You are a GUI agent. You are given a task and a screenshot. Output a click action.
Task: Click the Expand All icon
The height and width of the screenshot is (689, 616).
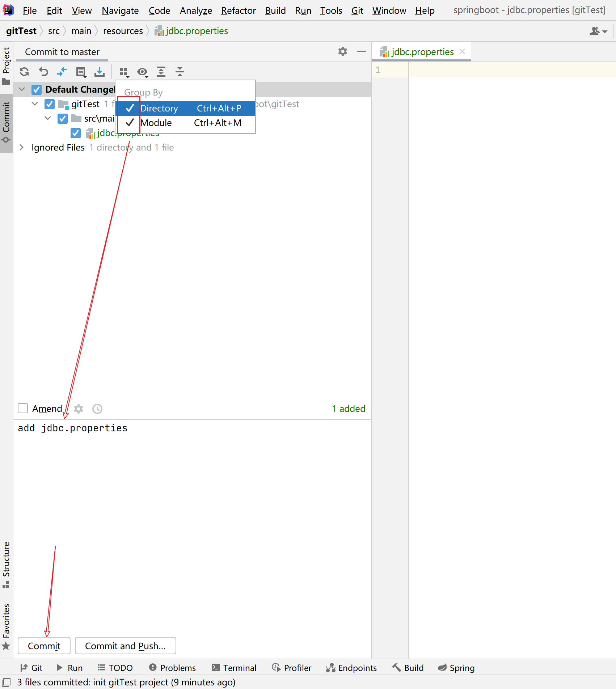pos(161,72)
